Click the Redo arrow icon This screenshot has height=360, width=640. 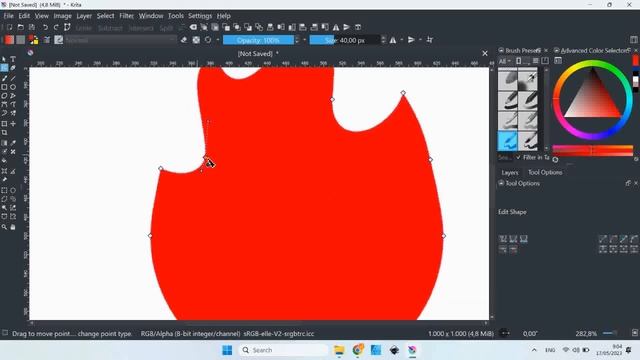coord(56,27)
